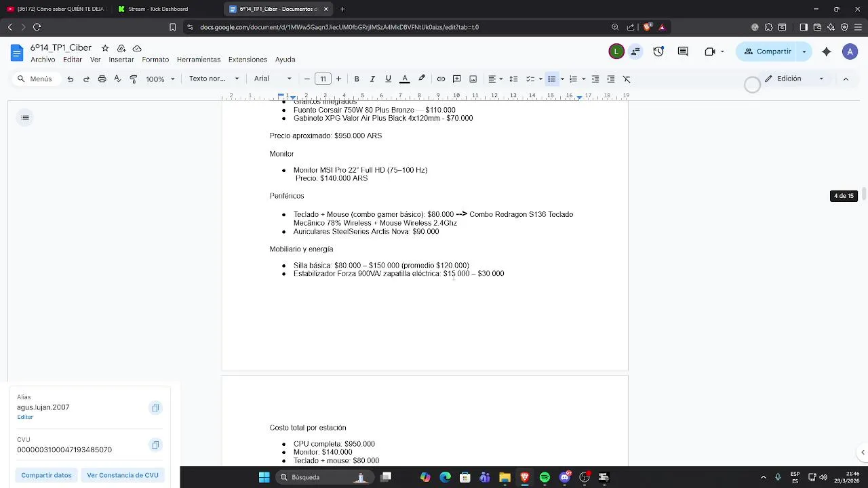The width and height of the screenshot is (868, 488).
Task: Increase font size with plus button
Action: point(339,79)
